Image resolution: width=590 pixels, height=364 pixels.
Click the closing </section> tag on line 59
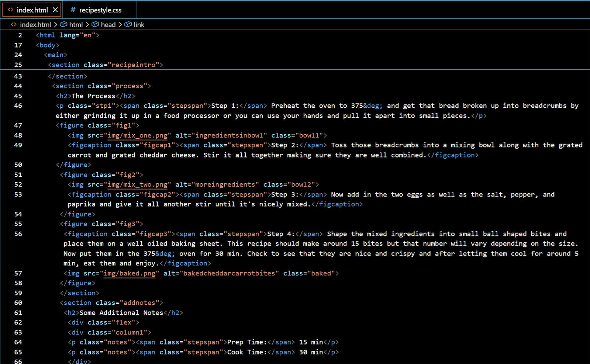79,293
